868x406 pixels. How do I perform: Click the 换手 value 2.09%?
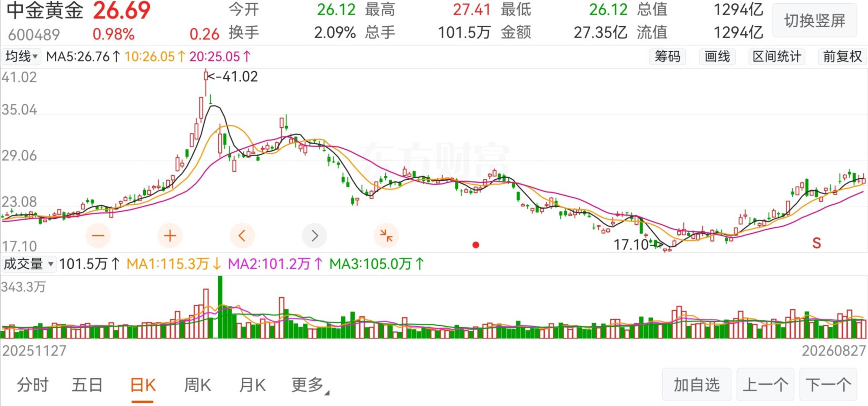point(335,33)
